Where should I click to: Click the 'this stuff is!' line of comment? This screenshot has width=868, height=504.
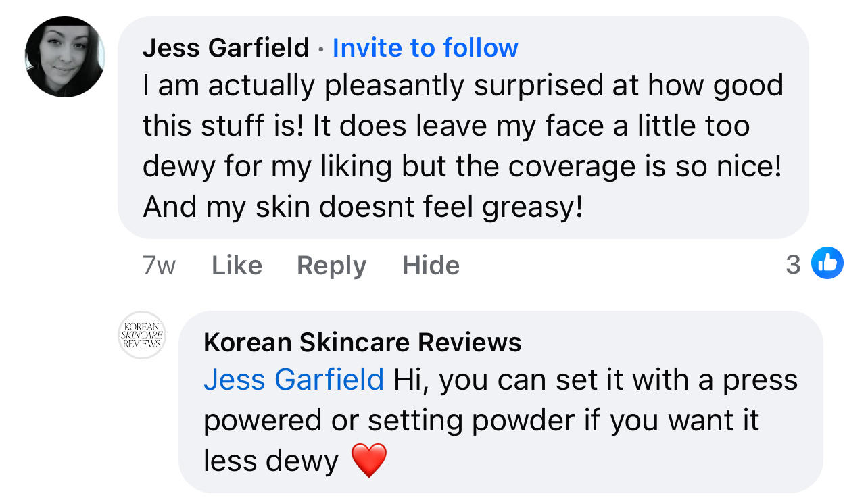[x=446, y=126]
